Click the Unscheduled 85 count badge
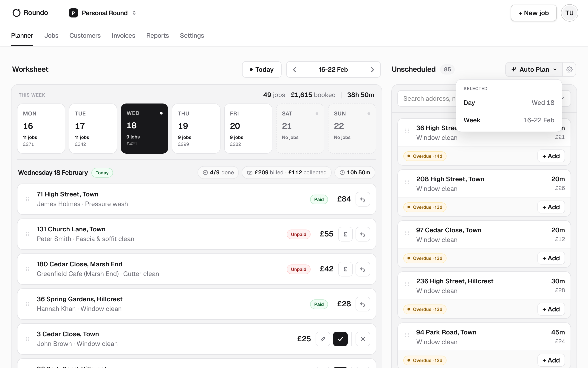Viewport: 588px width, 368px height. (447, 69)
